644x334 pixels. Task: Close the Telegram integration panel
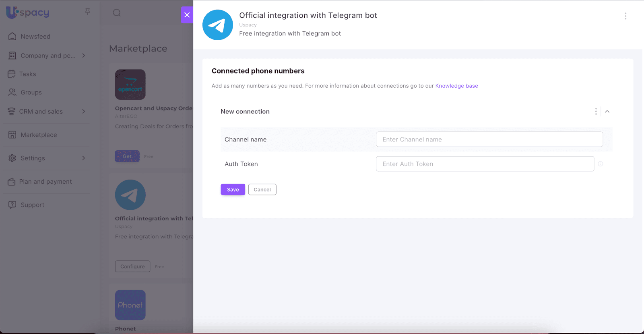[187, 15]
